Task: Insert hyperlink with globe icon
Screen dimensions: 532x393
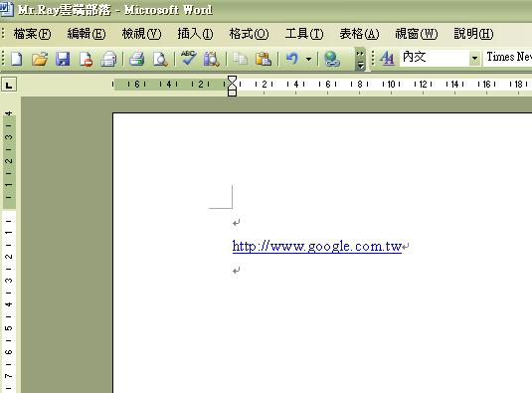Action: pyautogui.click(x=331, y=59)
